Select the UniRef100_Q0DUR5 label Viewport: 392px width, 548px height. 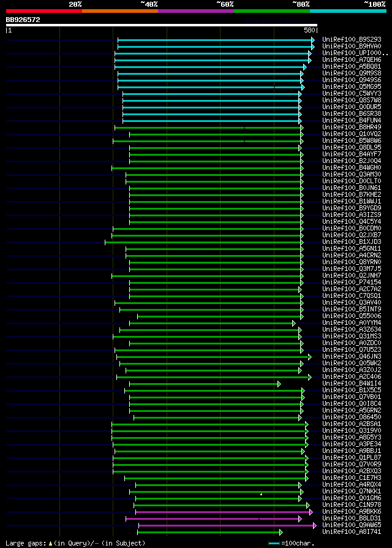coord(352,107)
